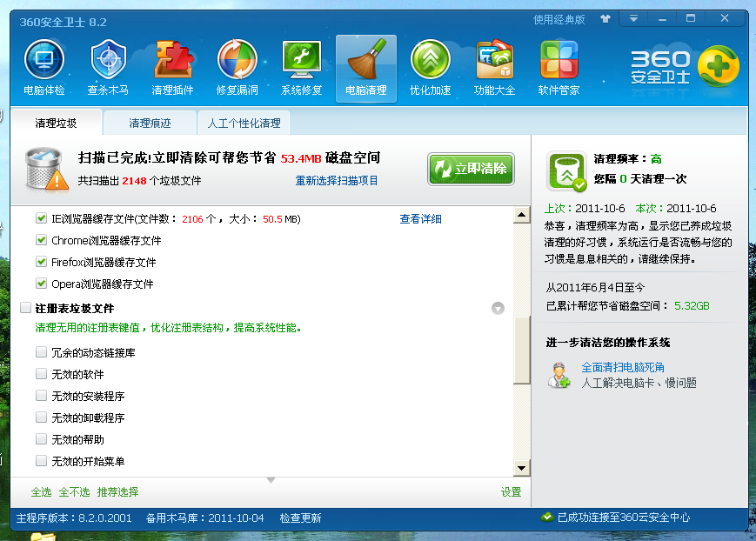Check 无效的安装程序 checkbox

[x=41, y=396]
